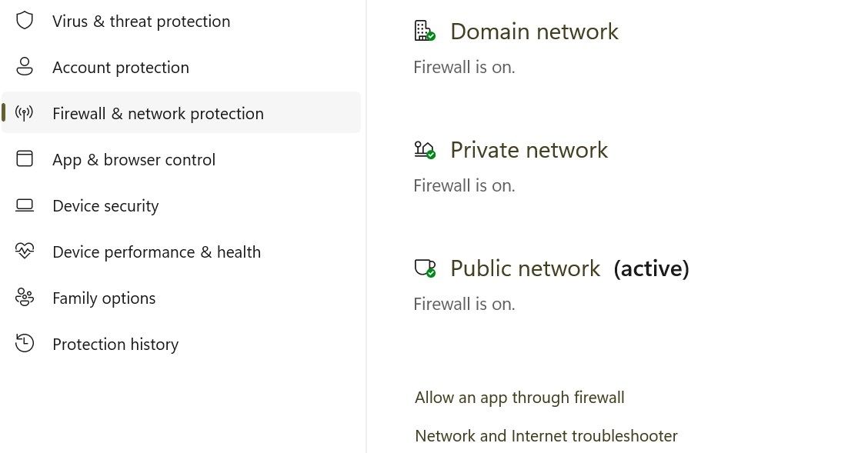The height and width of the screenshot is (453, 868).
Task: Select the Device security laptop icon
Action: click(25, 205)
